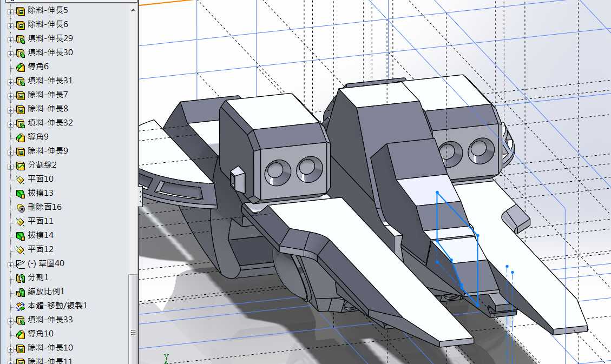Click the 導角9 chamfer icon

pos(20,137)
